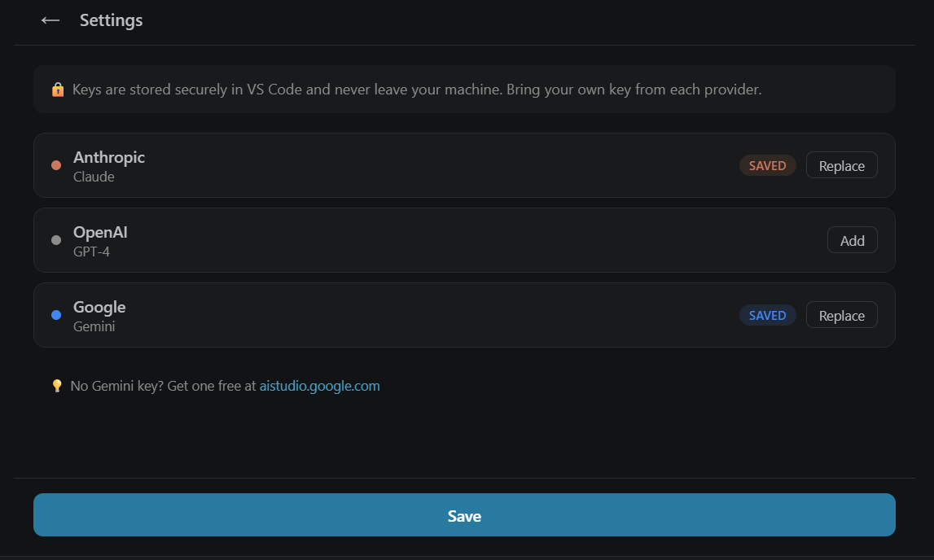Select the Anthropic provider name
Screen dimensions: 934x560
click(109, 157)
